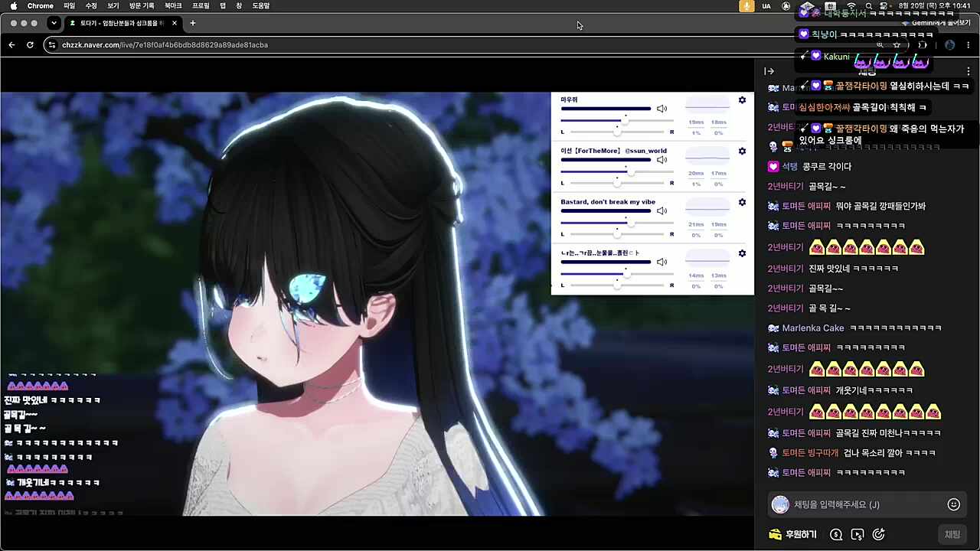Open settings gear for the fourth mixer track
Image resolution: width=980 pixels, height=551 pixels.
pyautogui.click(x=742, y=253)
